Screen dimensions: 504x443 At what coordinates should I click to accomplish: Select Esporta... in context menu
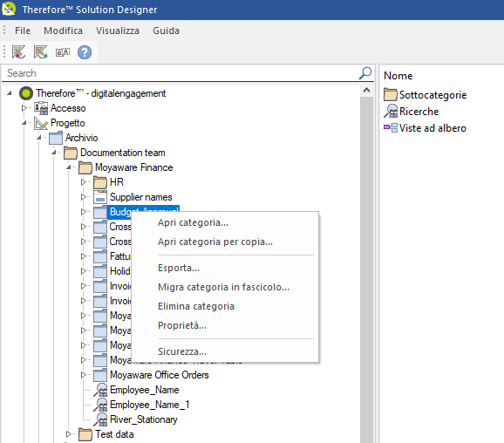point(225,268)
